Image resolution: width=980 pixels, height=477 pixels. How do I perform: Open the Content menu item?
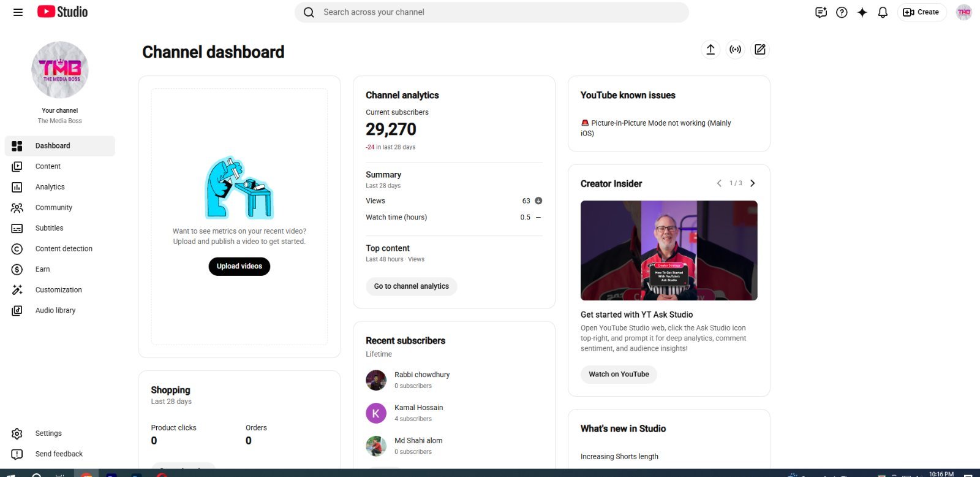[x=60, y=167]
